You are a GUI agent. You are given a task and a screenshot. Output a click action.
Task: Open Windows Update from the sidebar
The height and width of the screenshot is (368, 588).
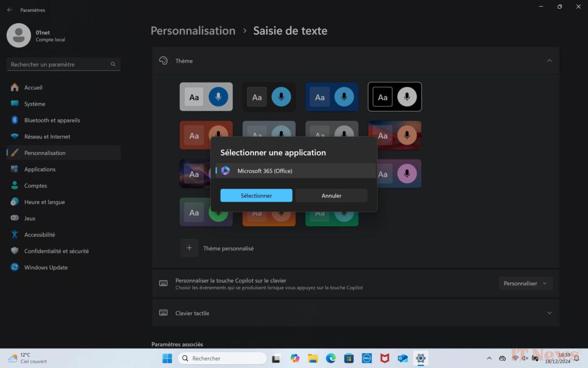coord(45,267)
